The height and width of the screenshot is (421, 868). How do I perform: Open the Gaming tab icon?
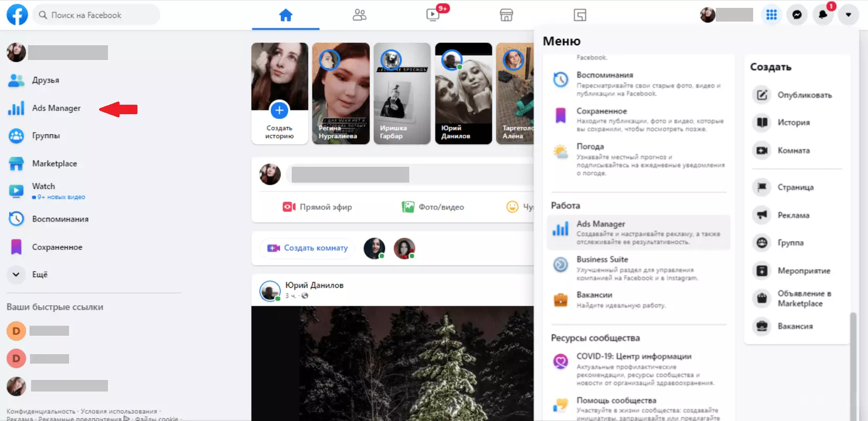pos(580,15)
